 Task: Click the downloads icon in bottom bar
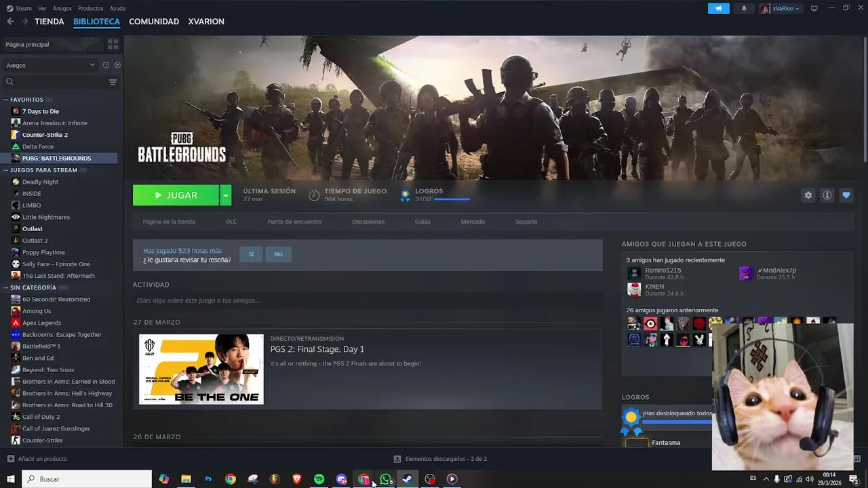(397, 459)
